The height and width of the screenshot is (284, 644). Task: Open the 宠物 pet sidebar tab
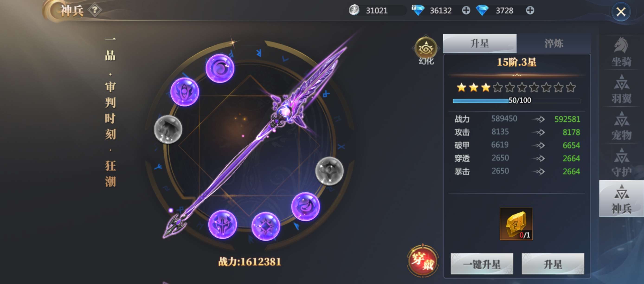click(x=621, y=126)
